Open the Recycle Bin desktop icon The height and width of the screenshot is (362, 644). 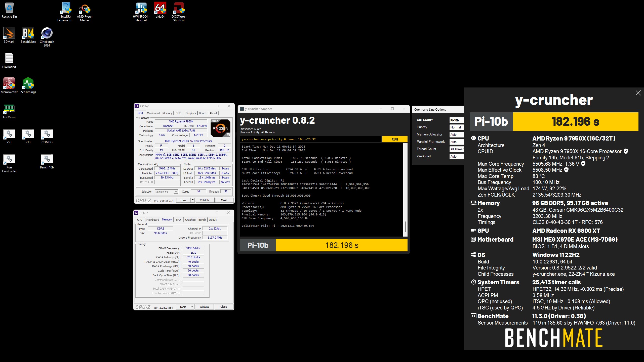9,10
